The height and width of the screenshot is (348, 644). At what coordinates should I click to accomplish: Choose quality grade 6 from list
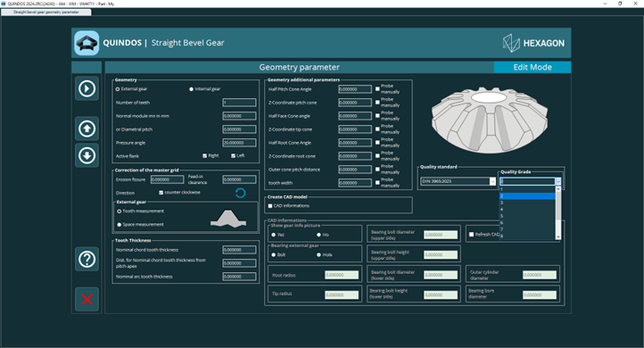click(x=527, y=222)
